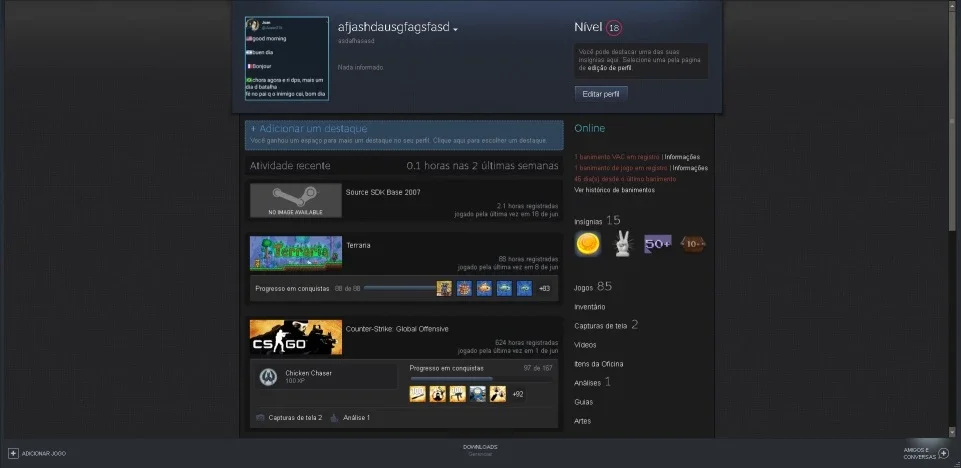Screen dimensions: 961x468
Task: Open the AMIGOS E CONVERSAS label
Action: [x=919, y=453]
